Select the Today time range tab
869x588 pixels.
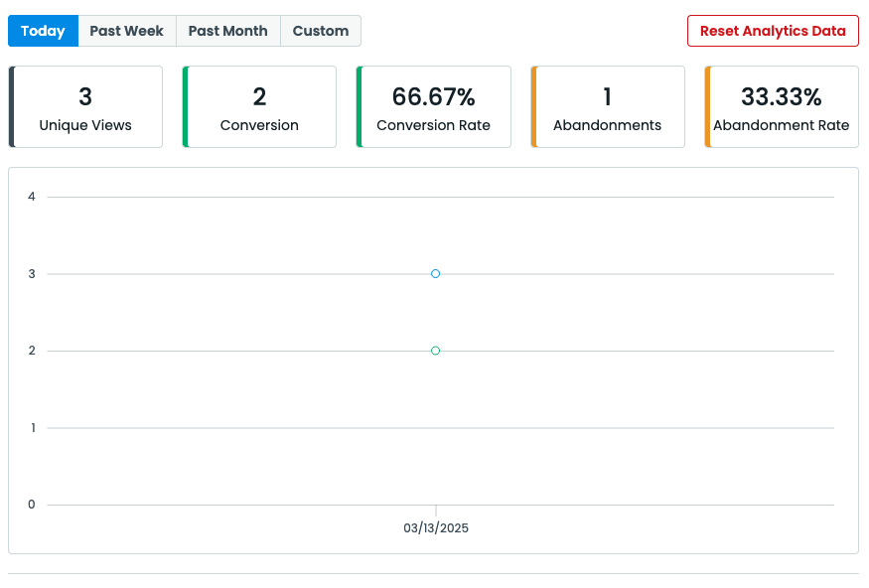click(x=43, y=31)
